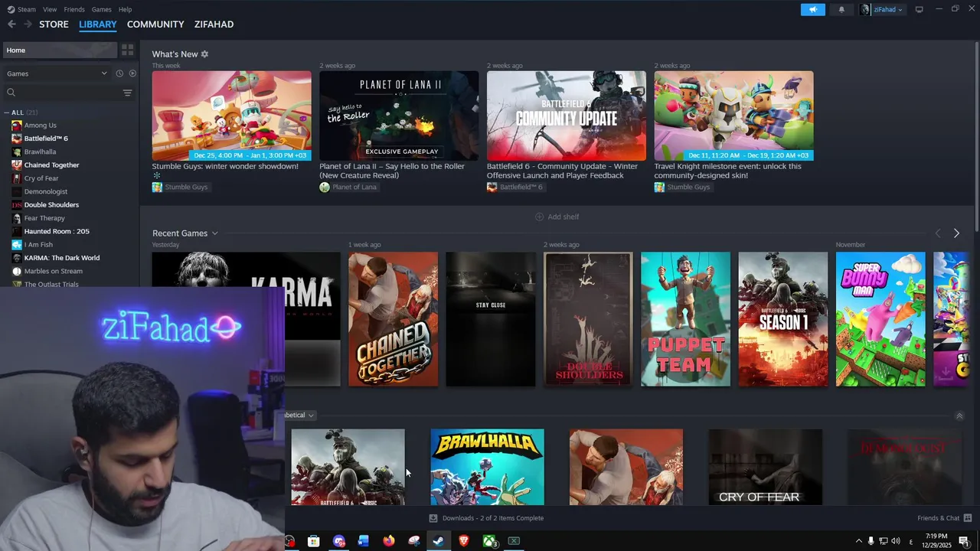This screenshot has width=980, height=551.
Task: Click the Add shelf button
Action: pos(557,217)
